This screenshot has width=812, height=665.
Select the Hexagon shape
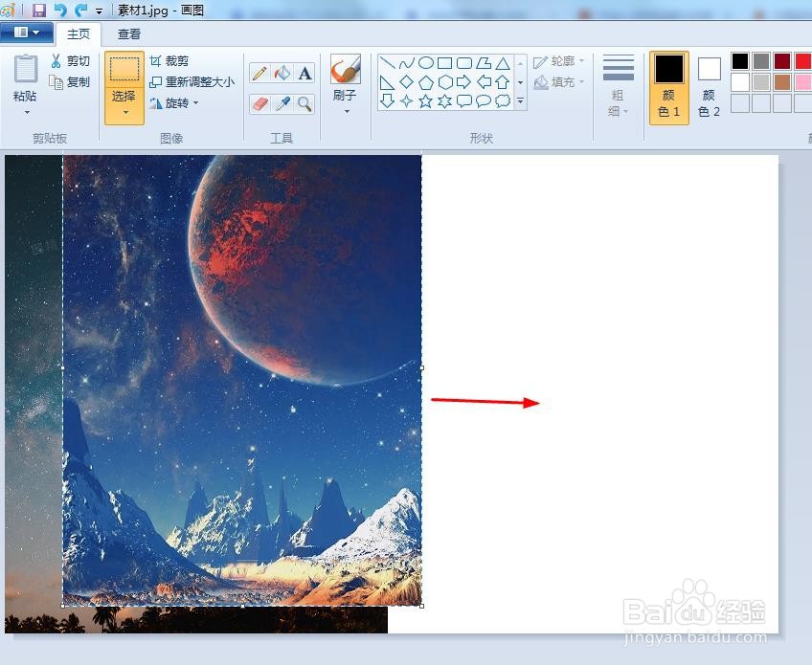pyautogui.click(x=445, y=82)
